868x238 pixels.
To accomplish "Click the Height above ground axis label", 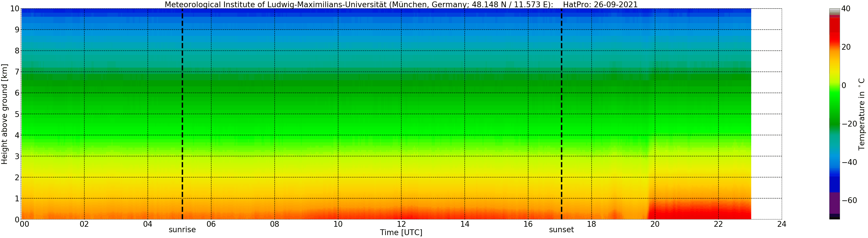I will coord(4,114).
